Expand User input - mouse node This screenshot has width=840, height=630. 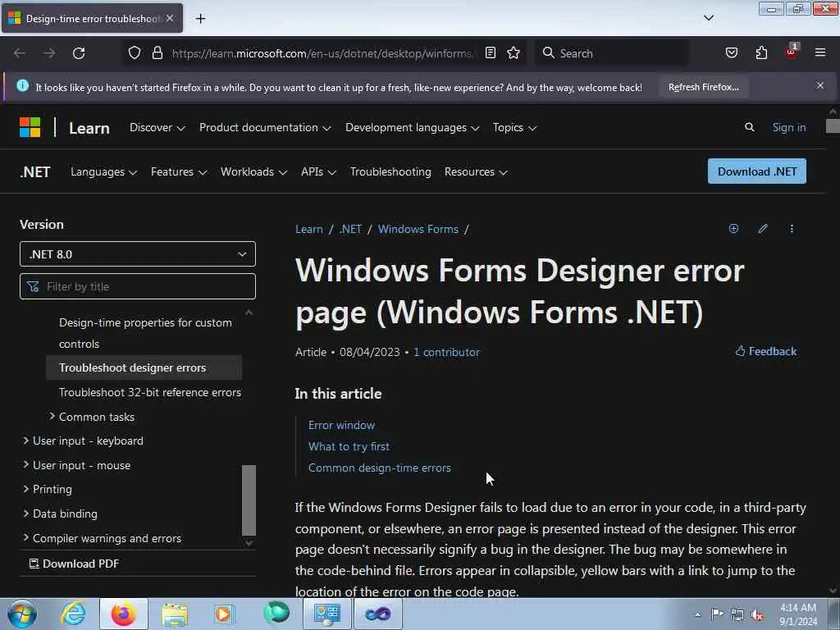[25, 465]
